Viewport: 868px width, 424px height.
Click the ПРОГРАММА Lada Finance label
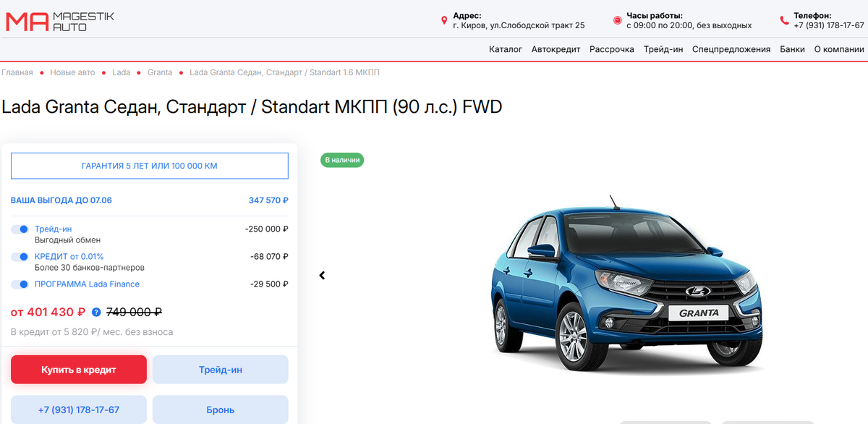click(88, 284)
